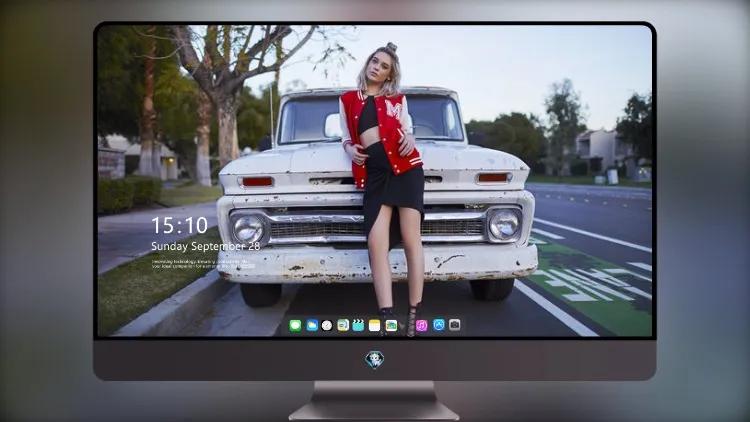The width and height of the screenshot is (750, 422).
Task: Open the pink iTunes music icon
Action: (422, 326)
